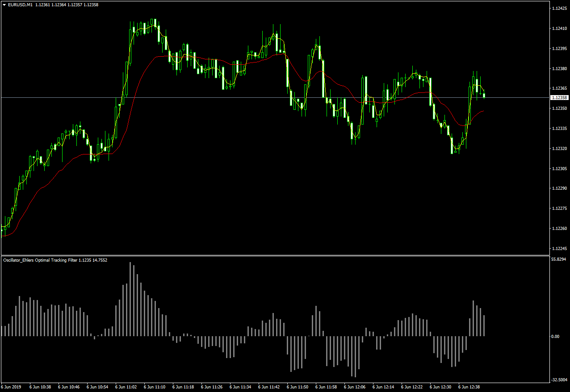The image size is (570, 392).
Task: Click the 1.12245 price scale label
Action: [x=559, y=249]
